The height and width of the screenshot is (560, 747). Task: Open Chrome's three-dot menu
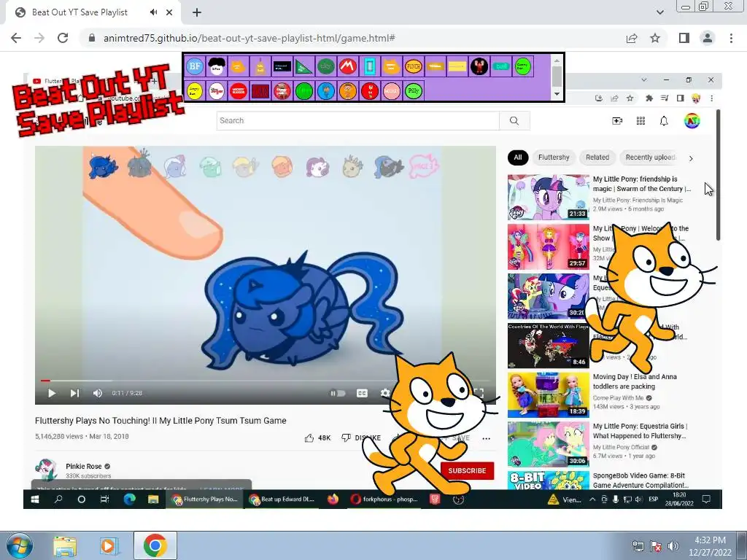[x=731, y=38]
